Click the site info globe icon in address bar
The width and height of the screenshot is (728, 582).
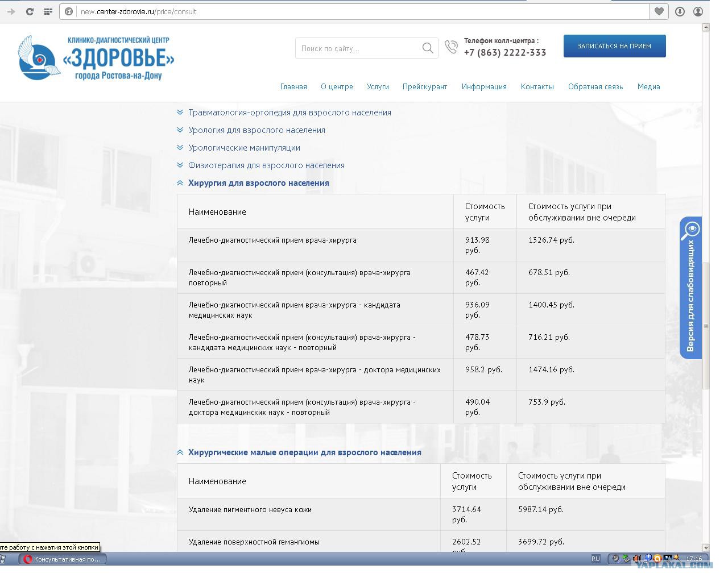pos(69,11)
